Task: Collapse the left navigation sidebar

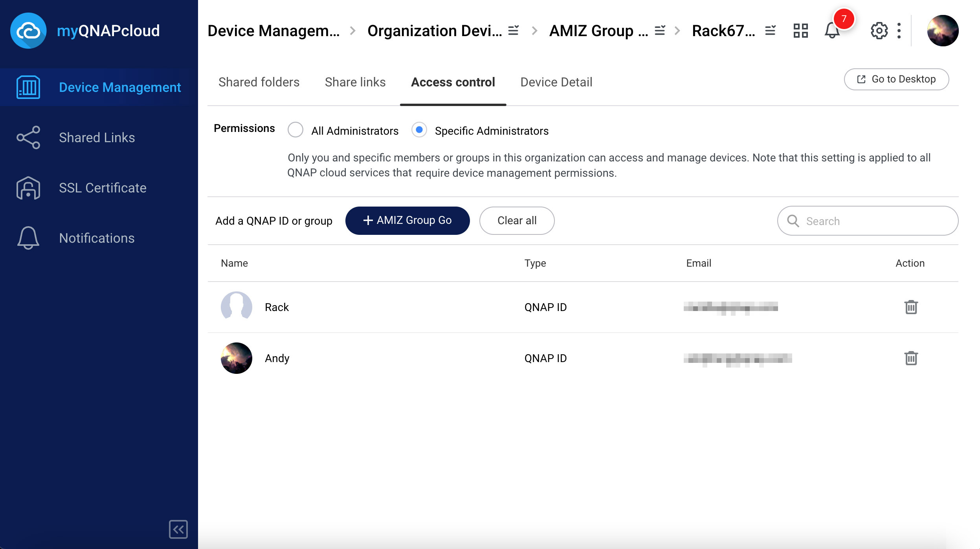Action: pos(178,530)
